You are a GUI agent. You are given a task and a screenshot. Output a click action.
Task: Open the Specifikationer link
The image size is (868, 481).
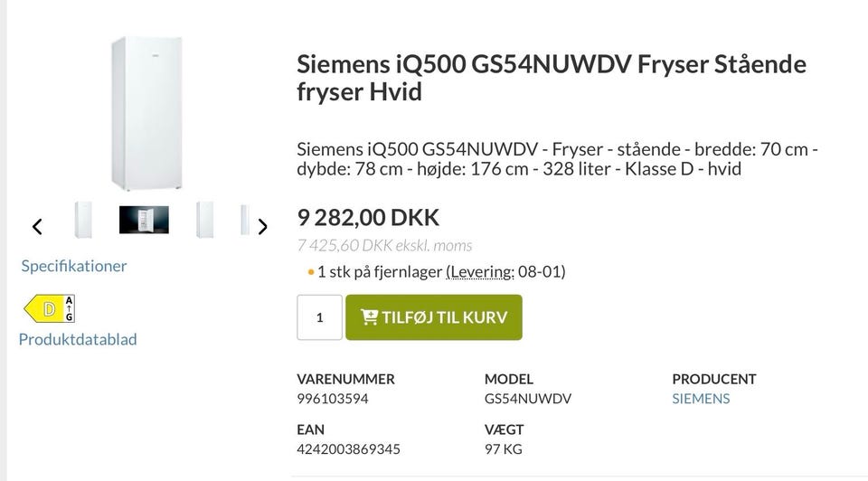(74, 266)
